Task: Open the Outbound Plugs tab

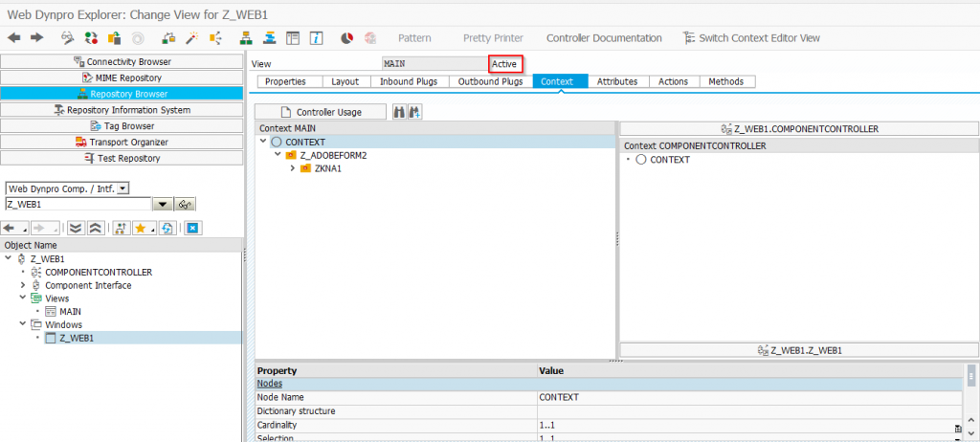Action: tap(491, 81)
